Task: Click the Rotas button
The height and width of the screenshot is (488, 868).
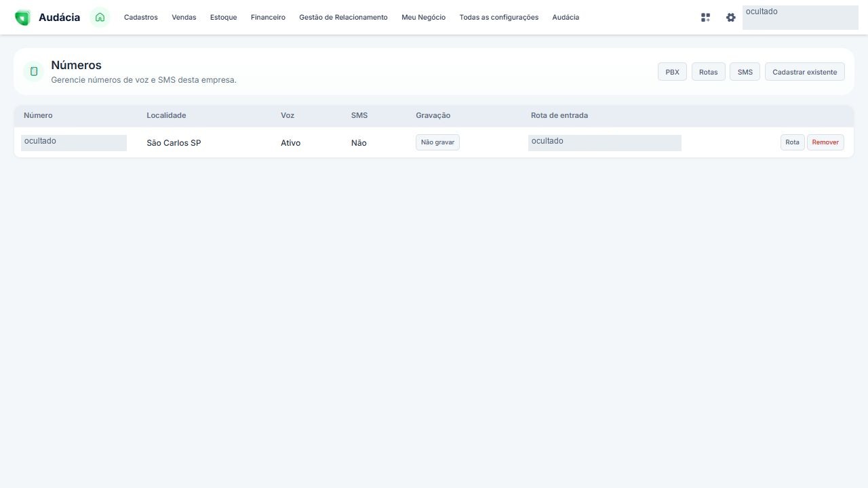Action: [708, 72]
